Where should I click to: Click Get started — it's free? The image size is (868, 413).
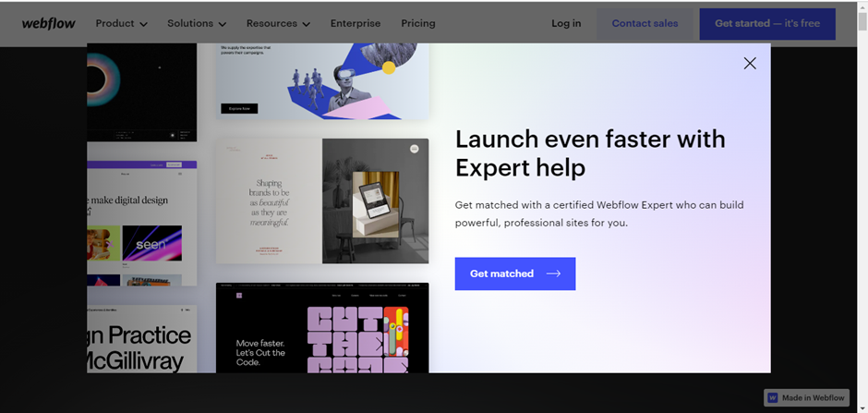tap(767, 24)
